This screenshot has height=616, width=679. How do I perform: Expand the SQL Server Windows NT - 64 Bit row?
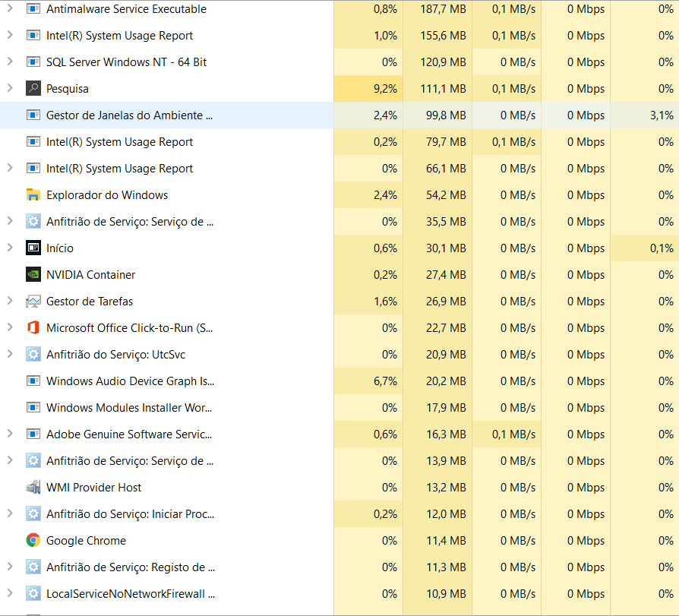[10, 62]
